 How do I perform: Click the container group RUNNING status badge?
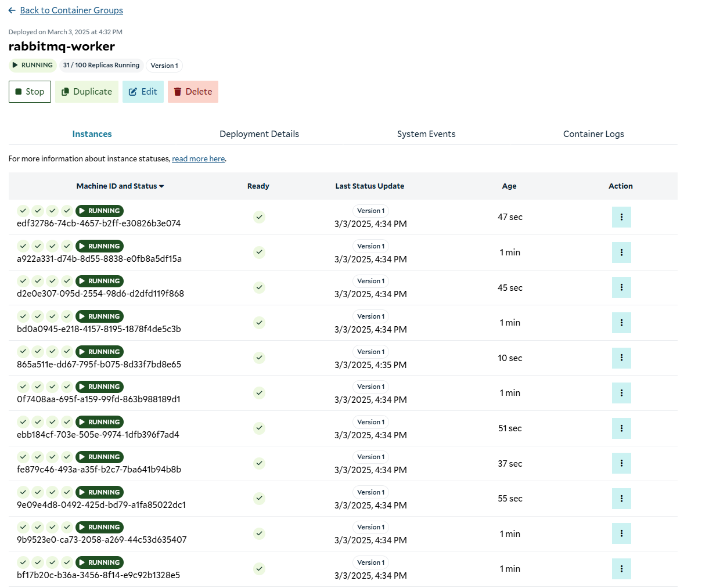pyautogui.click(x=33, y=65)
